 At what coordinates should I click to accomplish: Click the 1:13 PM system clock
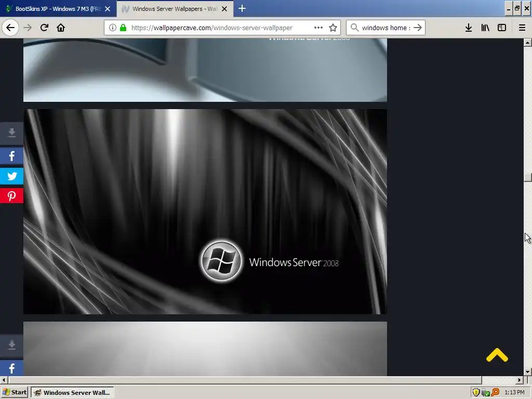514,393
